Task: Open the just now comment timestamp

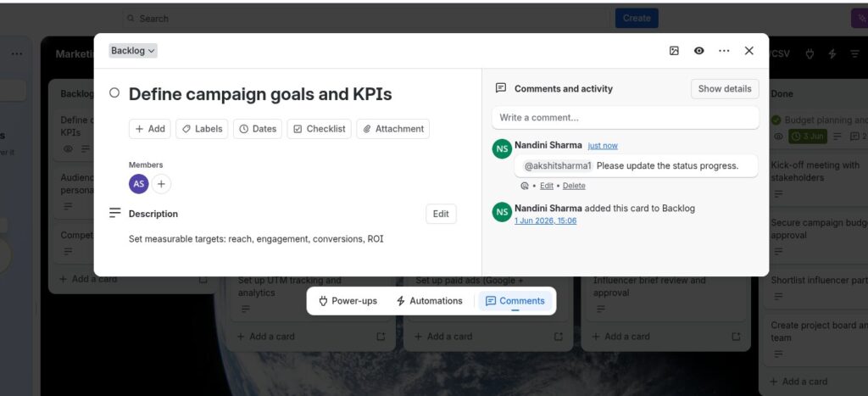Action: (603, 146)
